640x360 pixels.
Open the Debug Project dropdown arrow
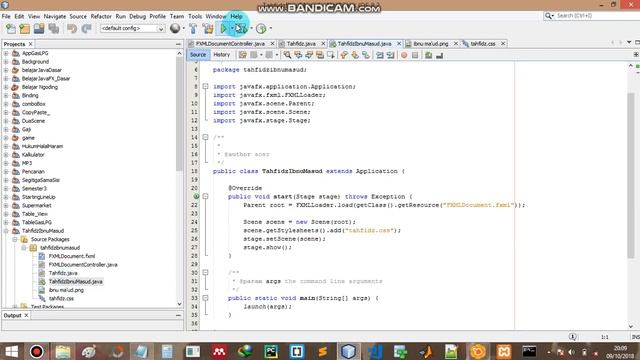coord(251,29)
